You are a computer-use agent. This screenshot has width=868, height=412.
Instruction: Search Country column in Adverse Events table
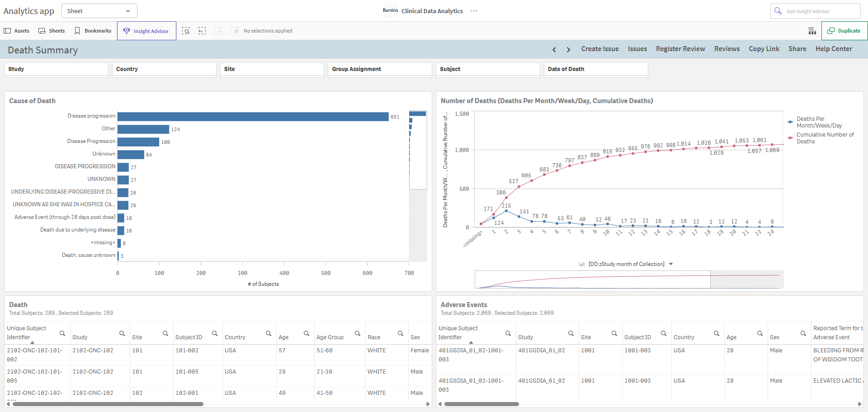(x=717, y=333)
